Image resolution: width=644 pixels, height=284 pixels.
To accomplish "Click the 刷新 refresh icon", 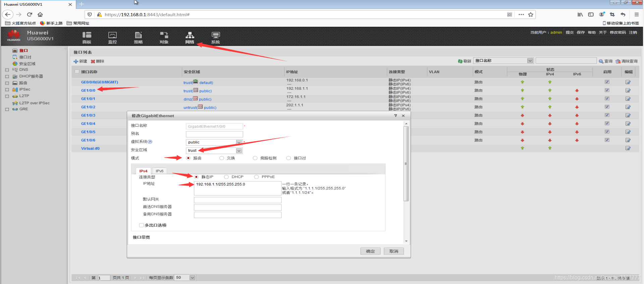I will click(x=460, y=61).
